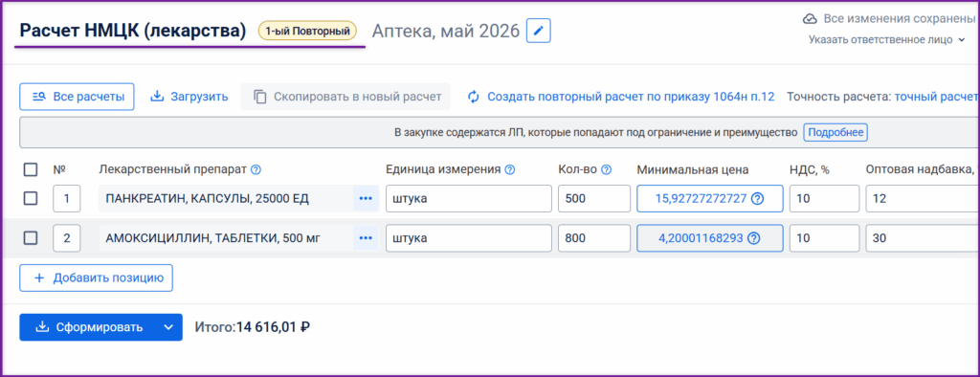Image resolution: width=980 pixels, height=377 pixels.
Task: Open the three-dots menu for АМОКСИЦИЛЛИН
Action: click(366, 237)
